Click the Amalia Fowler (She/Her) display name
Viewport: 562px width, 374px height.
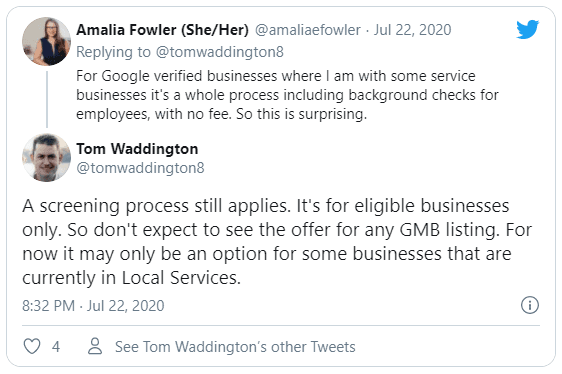point(162,30)
